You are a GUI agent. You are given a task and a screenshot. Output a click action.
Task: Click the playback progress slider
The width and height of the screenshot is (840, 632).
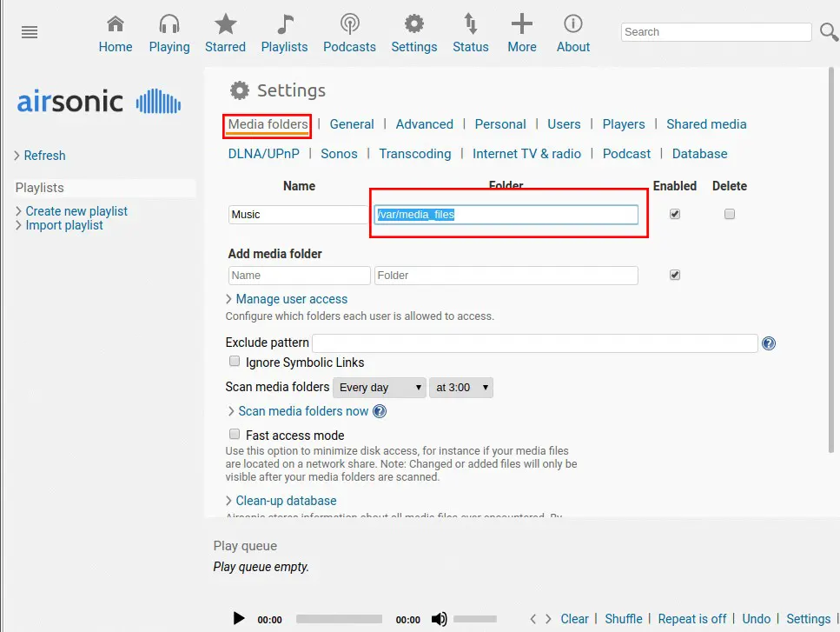pos(339,619)
